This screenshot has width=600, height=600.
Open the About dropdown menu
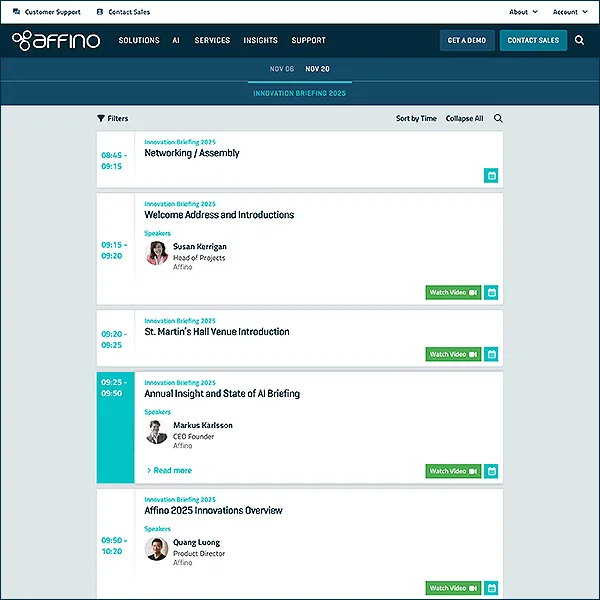[523, 12]
